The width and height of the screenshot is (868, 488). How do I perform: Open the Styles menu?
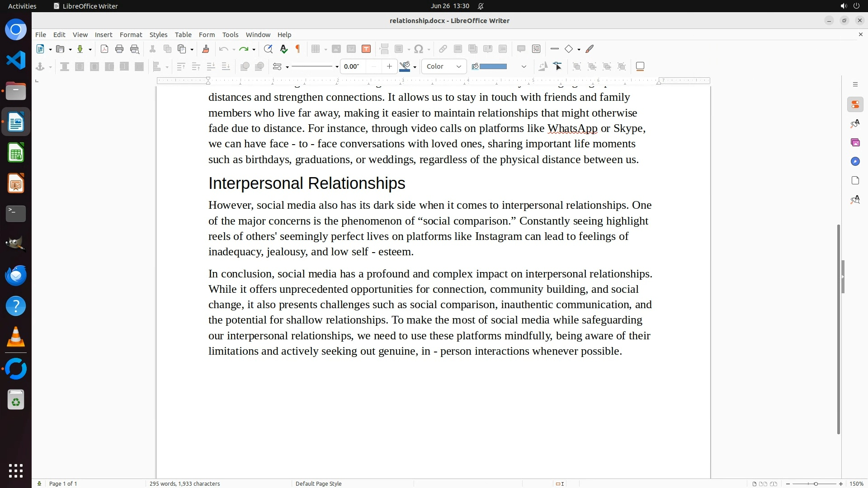pos(158,34)
